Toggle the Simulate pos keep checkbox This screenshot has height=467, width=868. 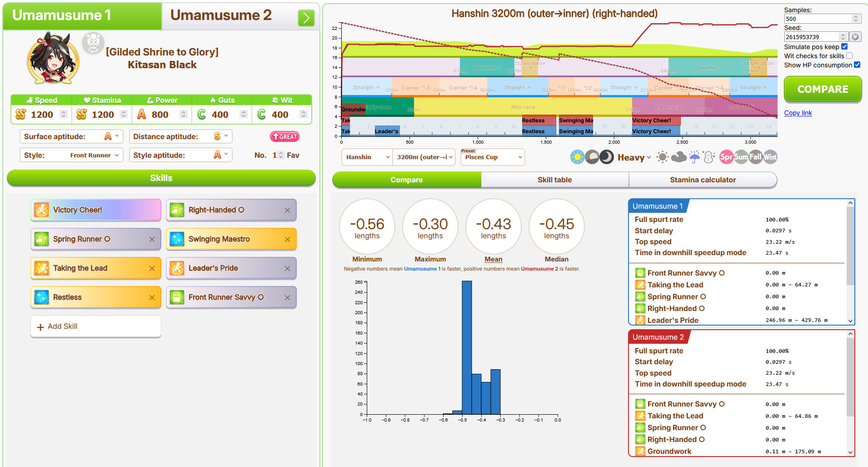(844, 46)
